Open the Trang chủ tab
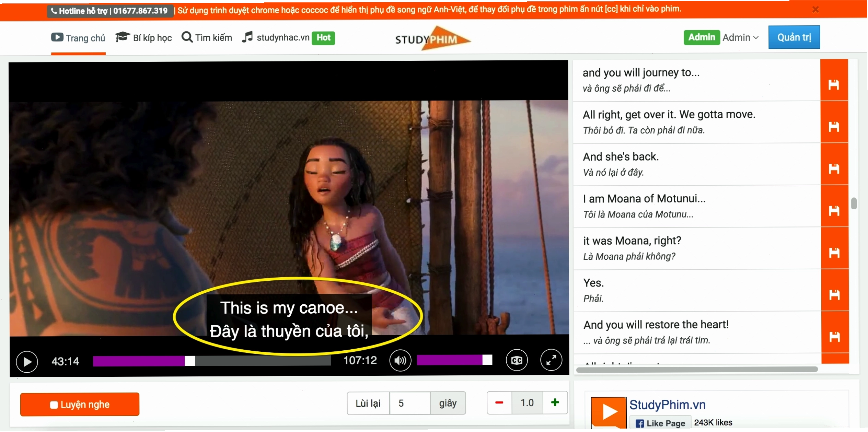868x432 pixels. click(x=78, y=38)
